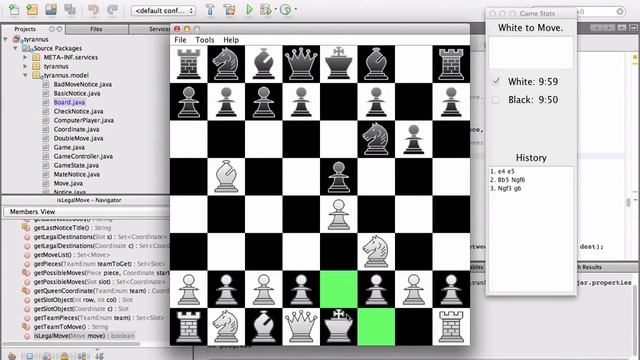Click the white knight on f3
The height and width of the screenshot is (360, 640).
coord(376,251)
